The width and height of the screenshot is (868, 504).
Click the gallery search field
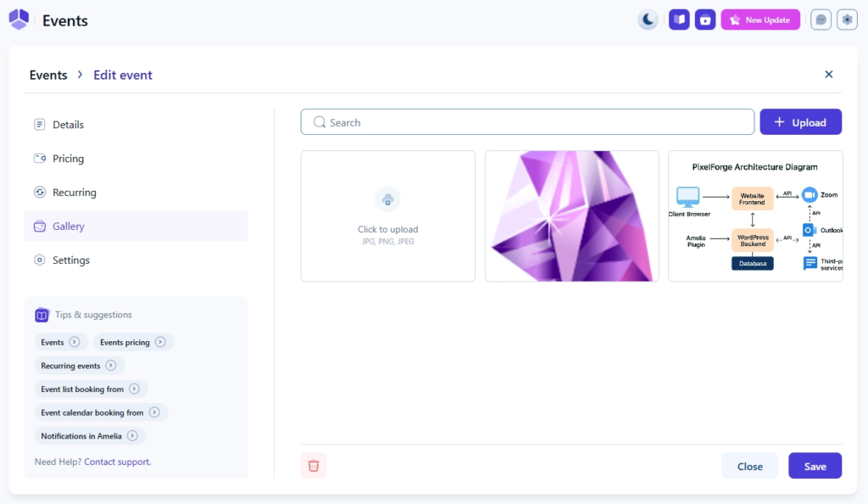point(527,122)
